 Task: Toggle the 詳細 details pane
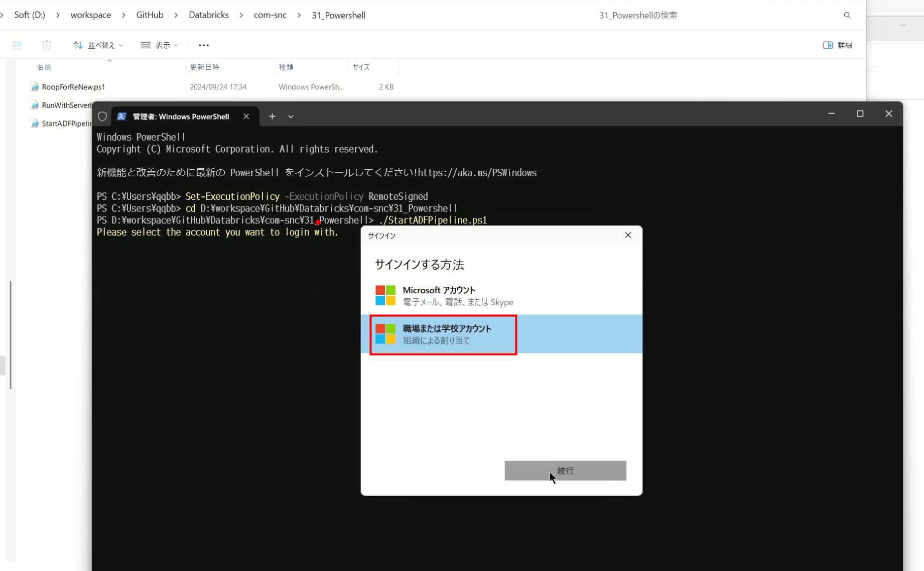pyautogui.click(x=837, y=45)
